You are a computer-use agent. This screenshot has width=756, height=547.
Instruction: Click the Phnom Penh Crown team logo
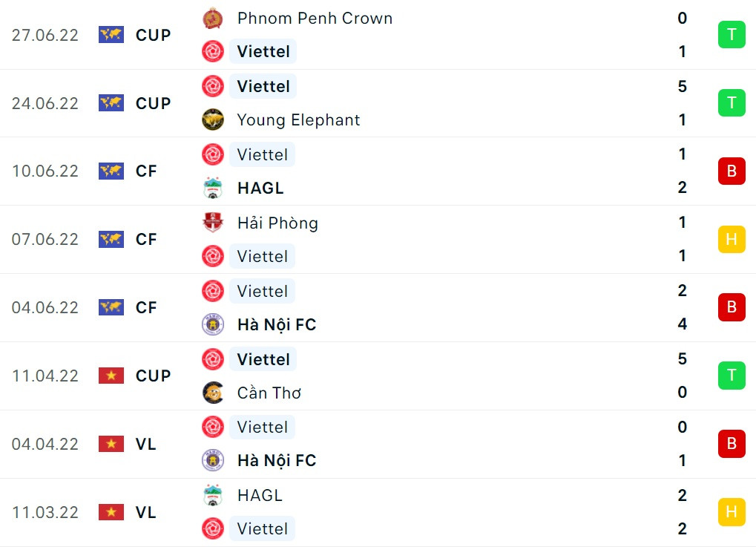coord(213,18)
